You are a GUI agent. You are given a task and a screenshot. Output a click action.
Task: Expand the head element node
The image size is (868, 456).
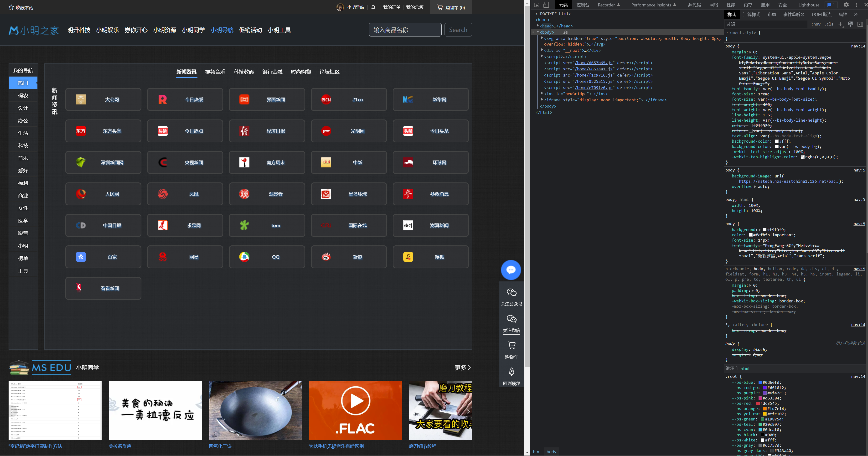click(538, 26)
